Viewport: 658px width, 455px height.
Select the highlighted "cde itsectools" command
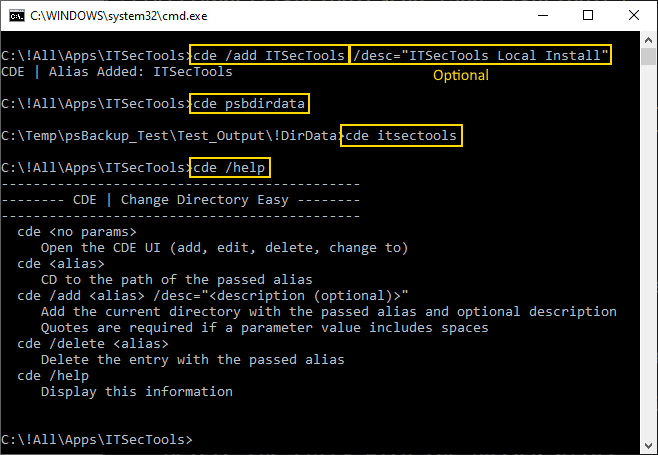(x=402, y=135)
